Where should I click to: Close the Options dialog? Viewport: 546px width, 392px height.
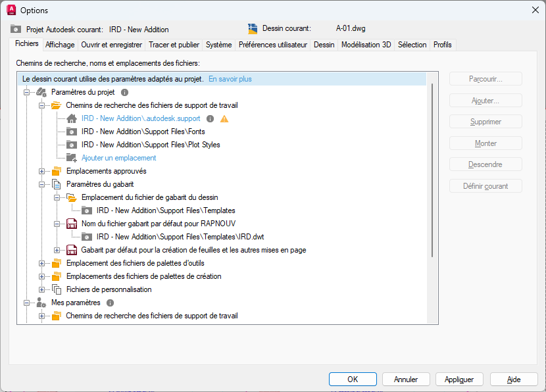[535, 10]
